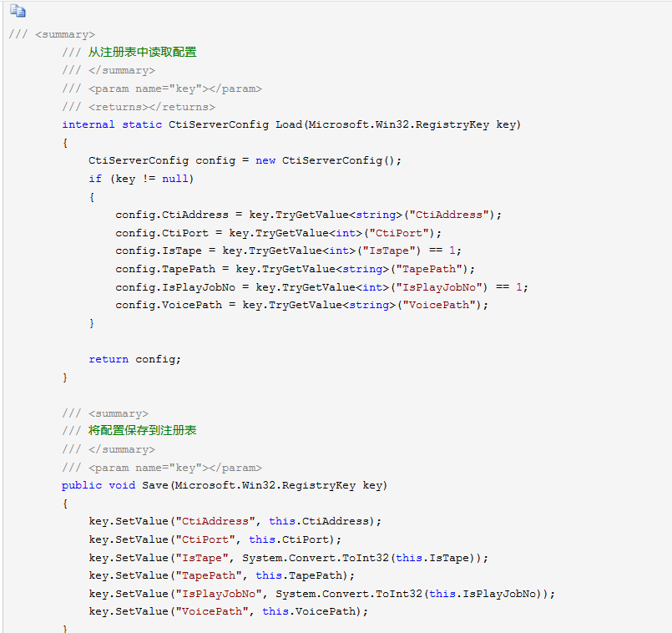Click the 'return config;' statement
The width and height of the screenshot is (672, 633).
click(135, 359)
